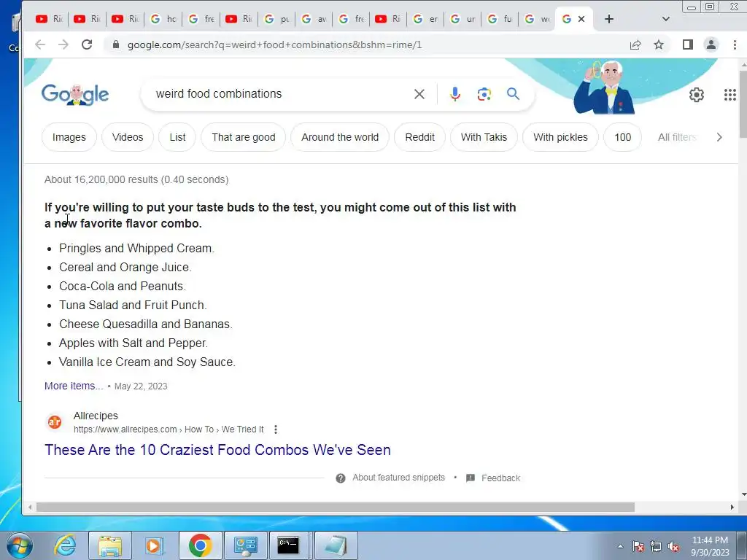Open Google apps grid
747x560 pixels.
click(x=729, y=95)
